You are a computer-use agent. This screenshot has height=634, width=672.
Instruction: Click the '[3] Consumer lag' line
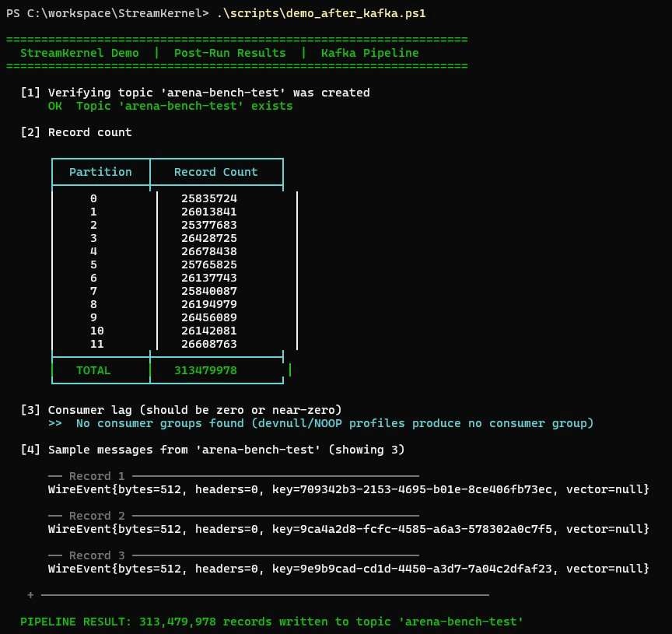click(x=181, y=410)
